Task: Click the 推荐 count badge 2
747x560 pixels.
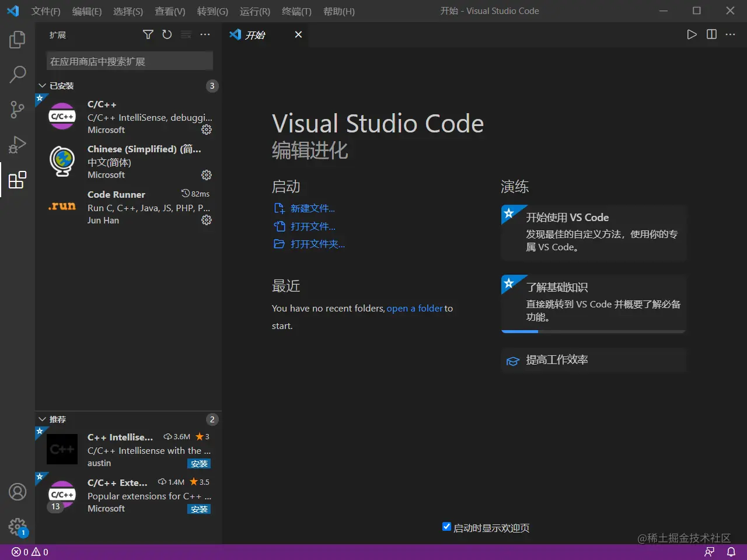Action: point(212,419)
